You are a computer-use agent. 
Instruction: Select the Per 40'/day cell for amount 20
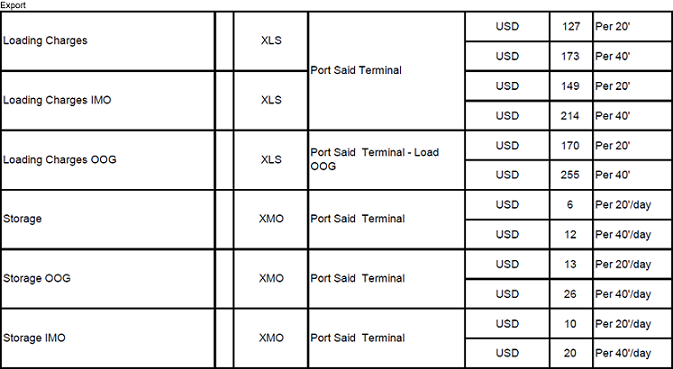[x=633, y=353]
